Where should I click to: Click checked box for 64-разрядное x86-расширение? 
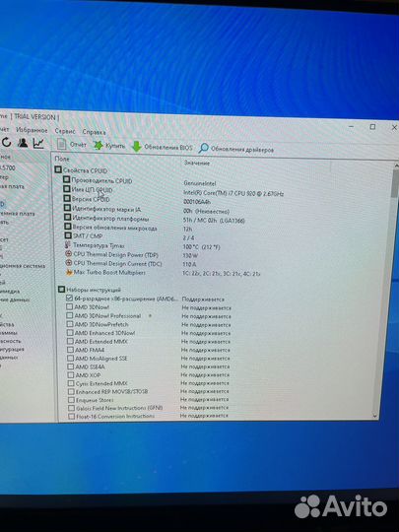tap(70, 298)
